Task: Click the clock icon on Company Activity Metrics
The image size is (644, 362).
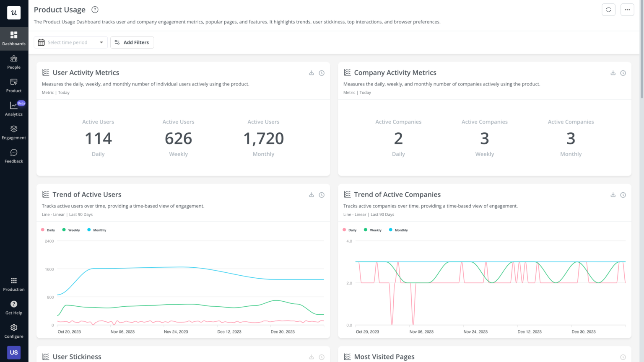Action: pyautogui.click(x=623, y=72)
